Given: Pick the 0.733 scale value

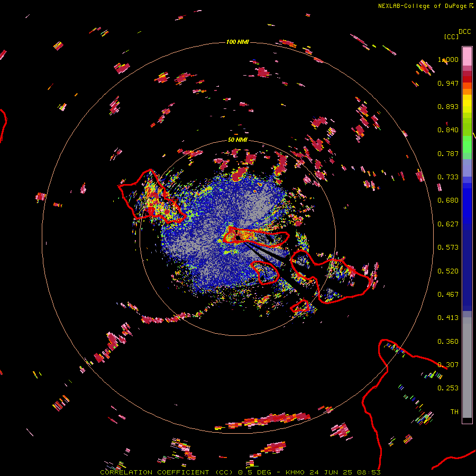Looking at the screenshot, I should 448,177.
